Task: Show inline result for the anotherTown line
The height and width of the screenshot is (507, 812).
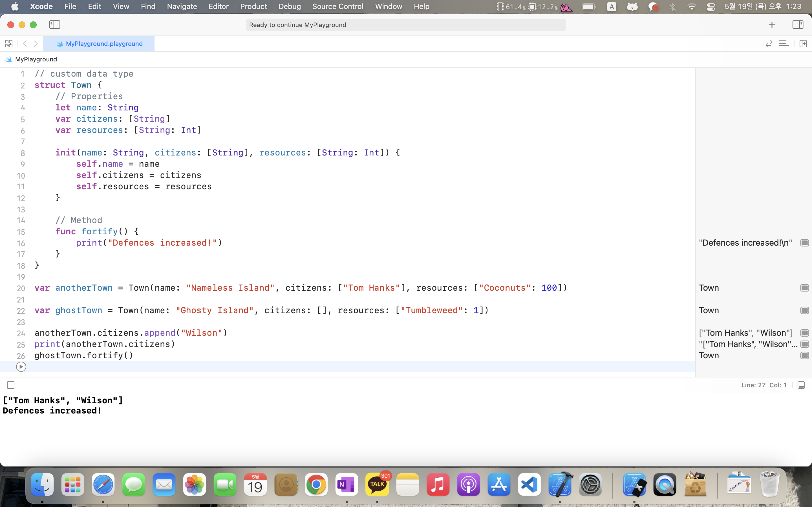Action: [x=804, y=288]
